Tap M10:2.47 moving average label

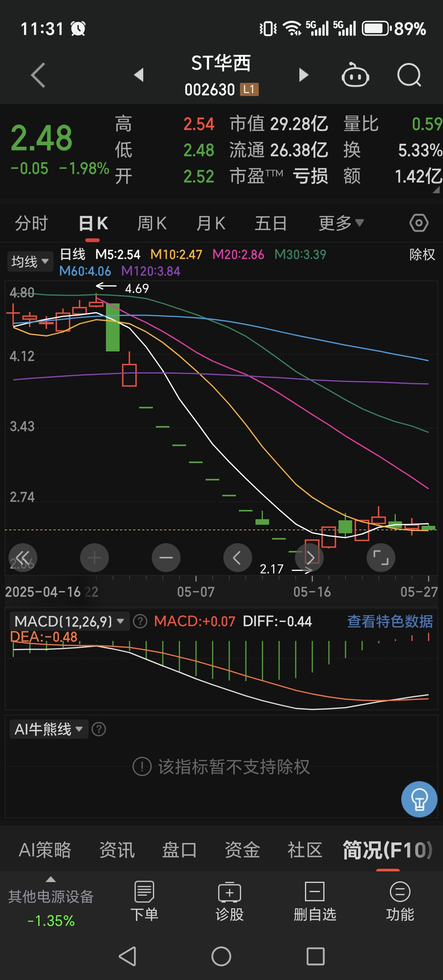click(x=176, y=254)
